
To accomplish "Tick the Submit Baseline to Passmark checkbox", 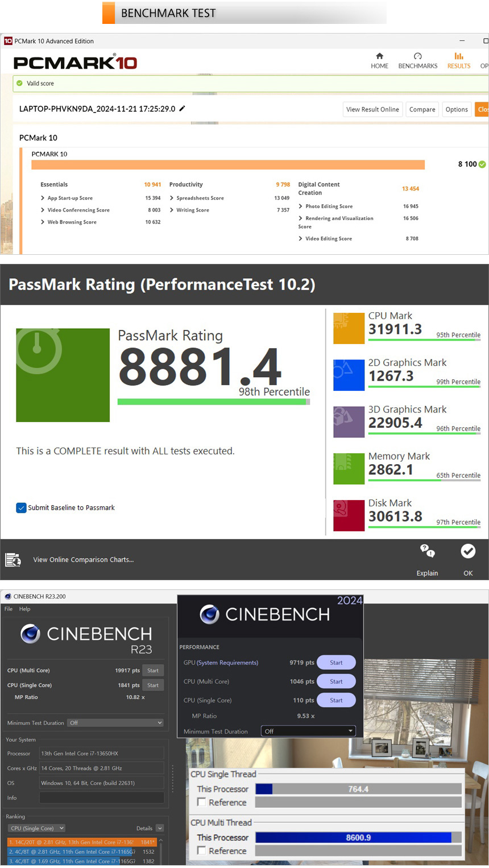I will pos(21,508).
